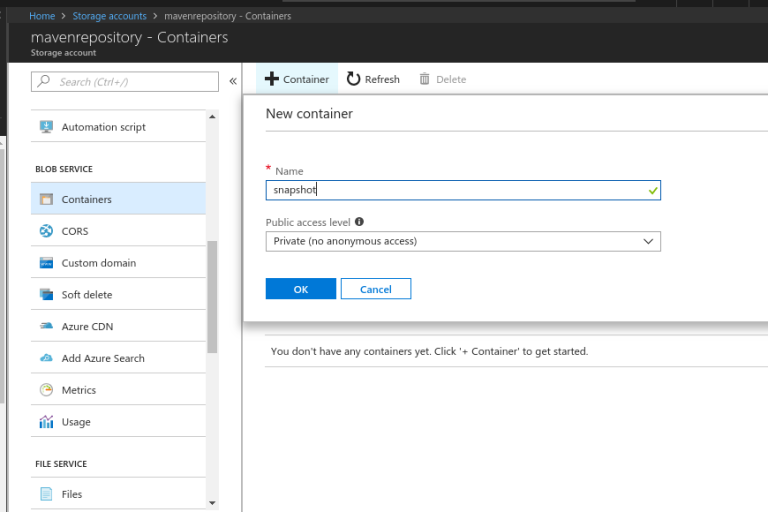
Task: Click the 'New container' heading
Action: (x=309, y=114)
